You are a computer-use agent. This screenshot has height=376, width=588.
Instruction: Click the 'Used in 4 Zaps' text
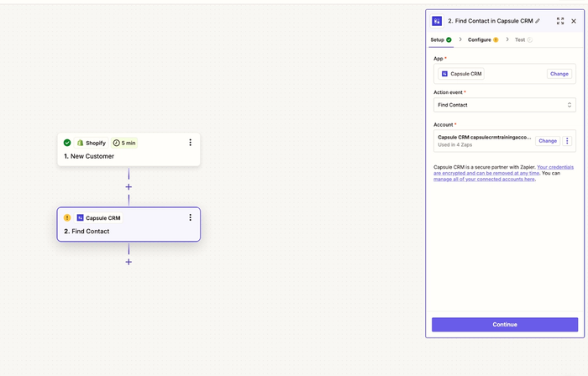(455, 144)
